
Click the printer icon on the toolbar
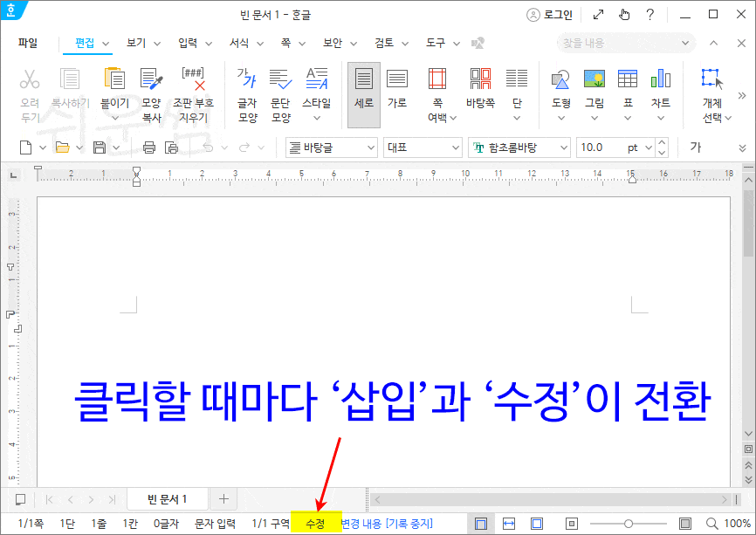pyautogui.click(x=149, y=147)
